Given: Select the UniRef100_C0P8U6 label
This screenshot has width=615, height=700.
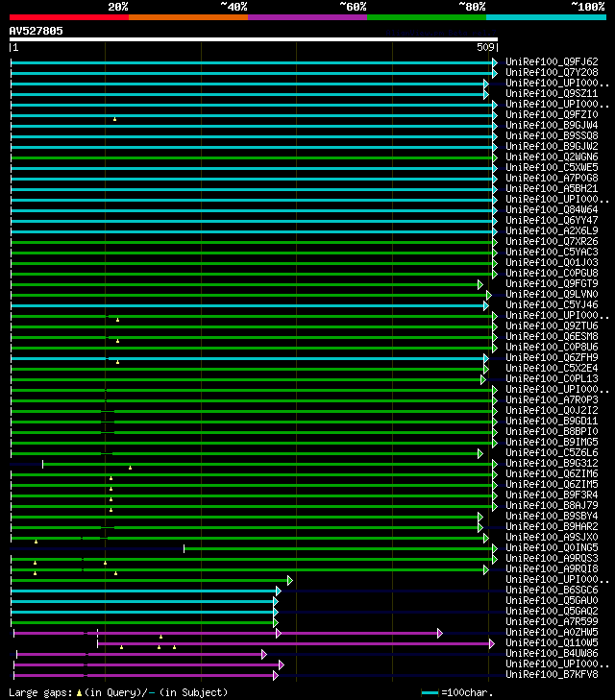Looking at the screenshot, I should pos(552,347).
